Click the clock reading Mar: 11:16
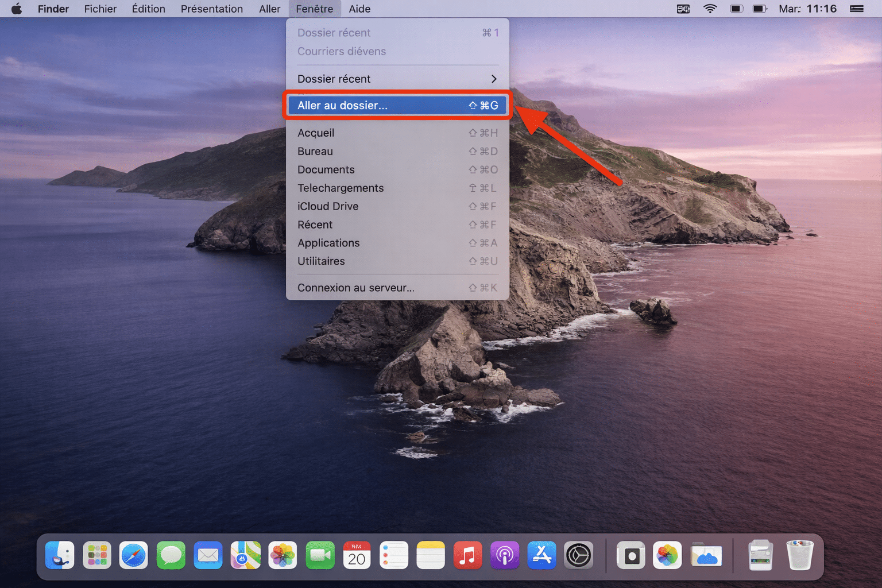882x588 pixels. click(807, 9)
